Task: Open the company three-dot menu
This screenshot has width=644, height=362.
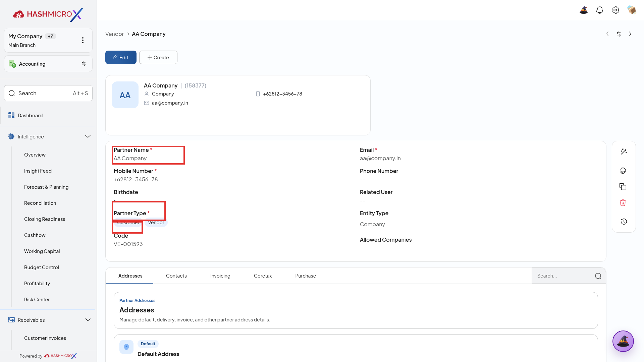Action: (x=83, y=40)
